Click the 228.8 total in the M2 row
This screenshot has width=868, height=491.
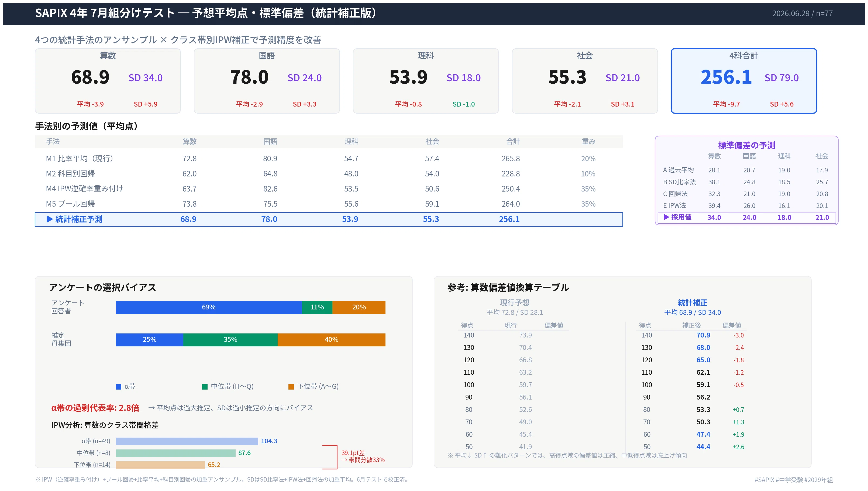click(511, 174)
